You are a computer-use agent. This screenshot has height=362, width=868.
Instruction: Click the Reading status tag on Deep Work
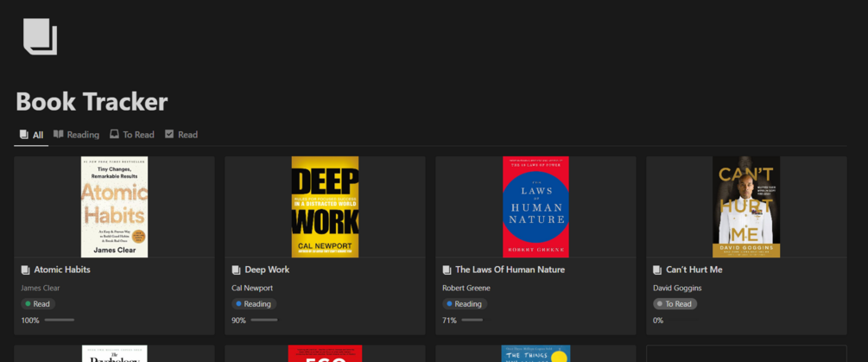[254, 304]
